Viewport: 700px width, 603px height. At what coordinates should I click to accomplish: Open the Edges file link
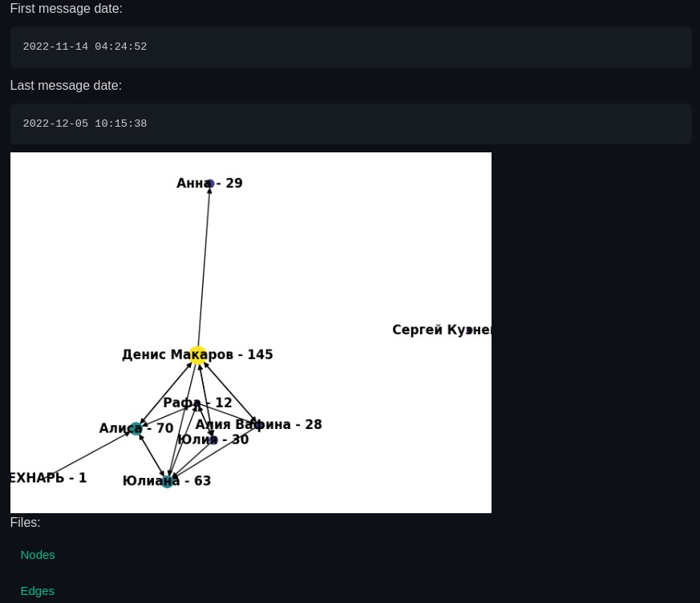click(38, 591)
